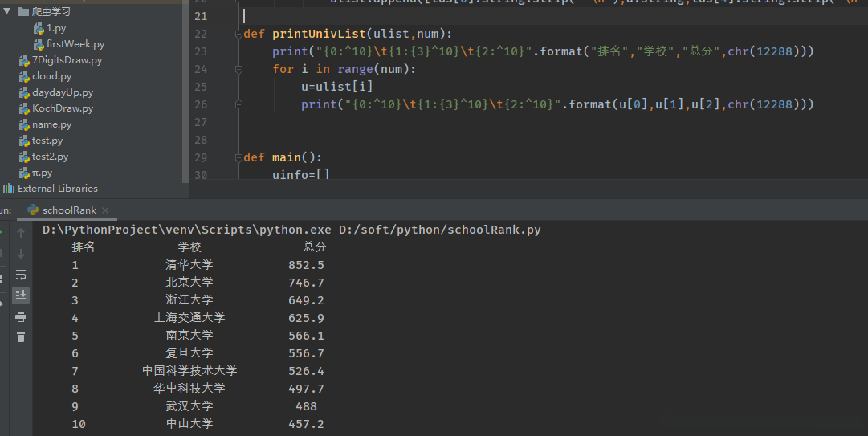This screenshot has height=436, width=868.
Task: Click rank number 10 in console output
Action: point(79,425)
